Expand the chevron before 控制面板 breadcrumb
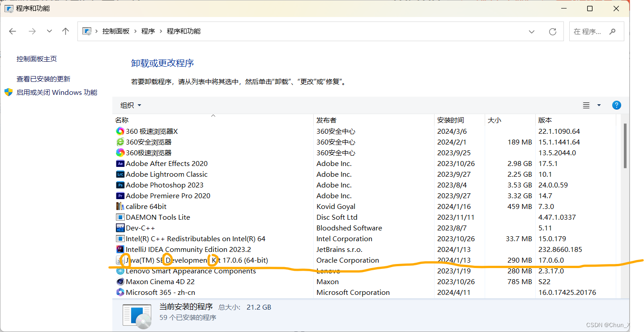The width and height of the screenshot is (644, 332). tap(97, 31)
